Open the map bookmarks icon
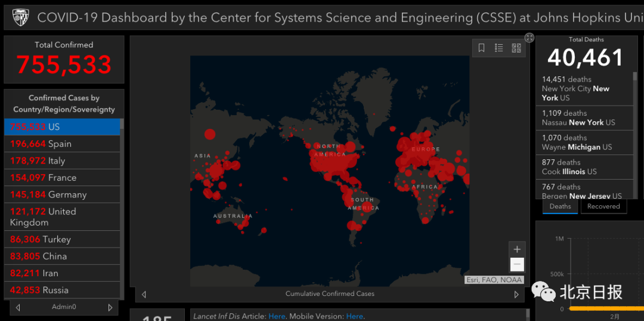This screenshot has height=321, width=644. click(x=481, y=48)
